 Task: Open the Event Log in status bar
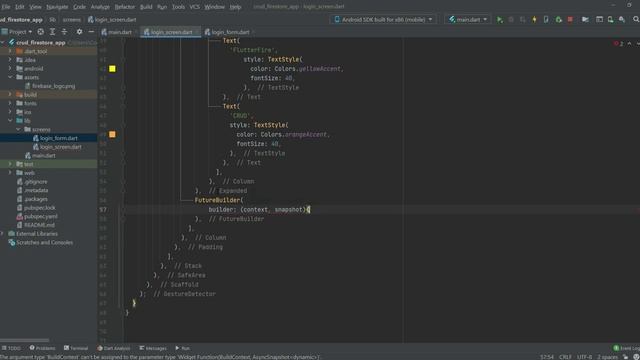click(627, 348)
